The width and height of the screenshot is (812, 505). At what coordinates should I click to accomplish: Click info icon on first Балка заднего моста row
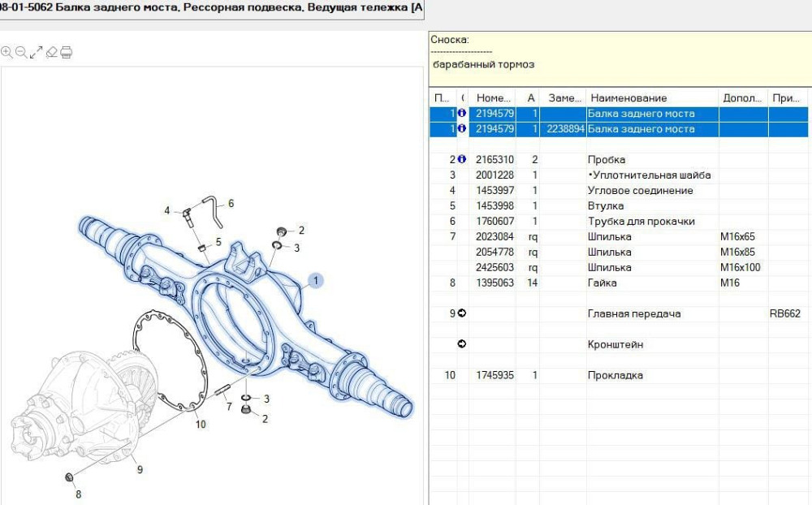tap(462, 114)
